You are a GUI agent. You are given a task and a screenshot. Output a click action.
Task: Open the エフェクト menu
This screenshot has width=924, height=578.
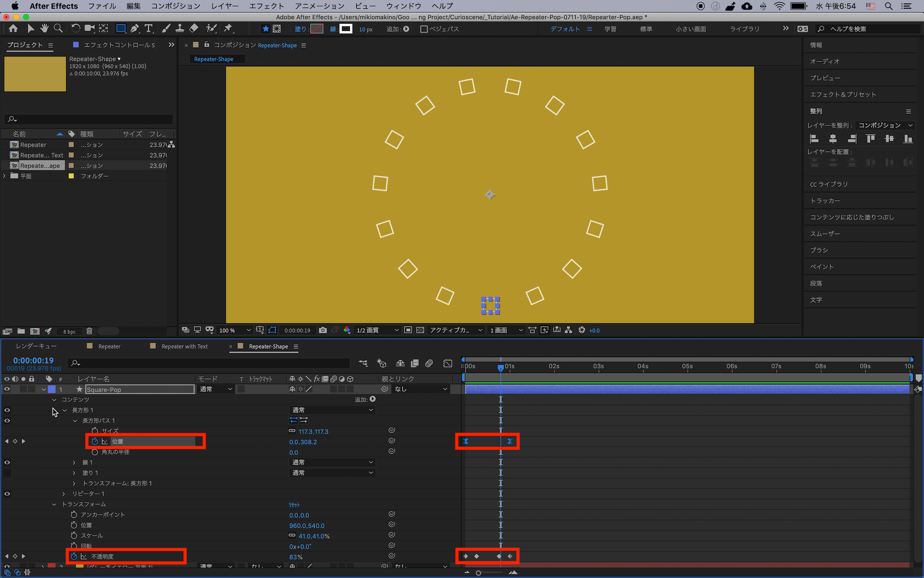[x=267, y=6]
